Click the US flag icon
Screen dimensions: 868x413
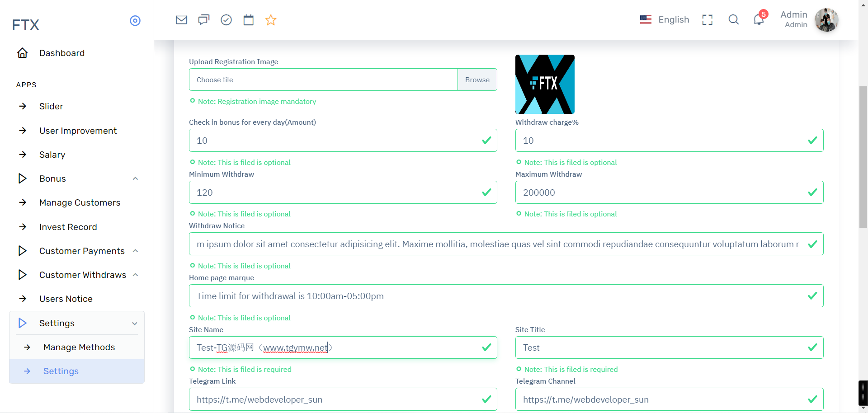coord(646,20)
